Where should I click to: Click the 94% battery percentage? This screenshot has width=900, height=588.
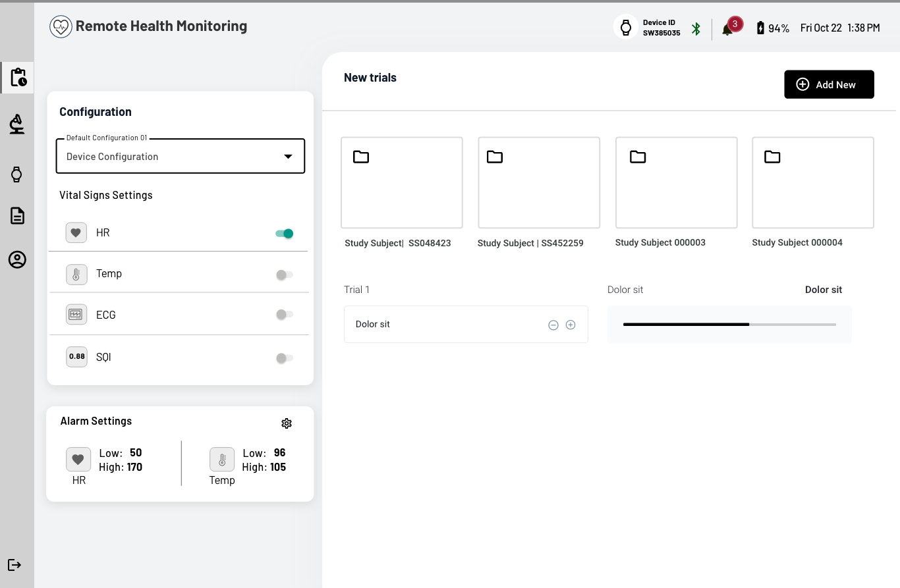pyautogui.click(x=779, y=28)
